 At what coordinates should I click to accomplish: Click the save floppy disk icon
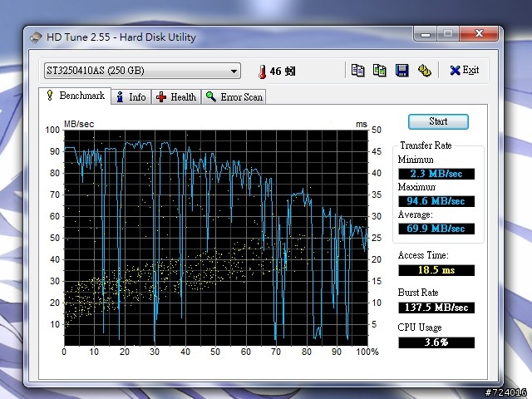pyautogui.click(x=401, y=70)
